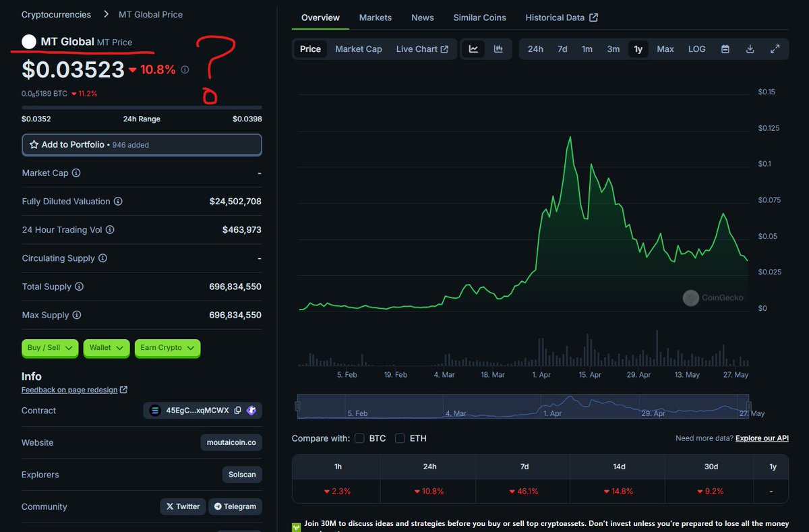Viewport: 809px width, 532px height.
Task: Click the Phantom wallet icon beside contract
Action: 251,410
